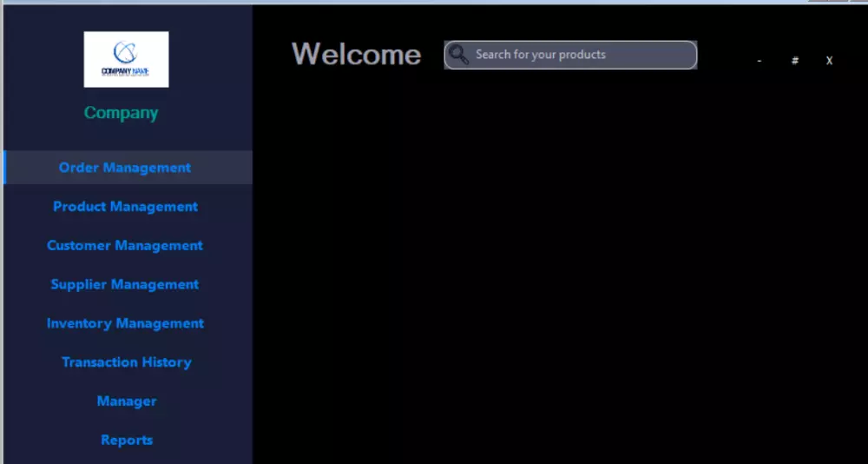Click the company logo image
The width and height of the screenshot is (868, 464).
[x=126, y=59]
